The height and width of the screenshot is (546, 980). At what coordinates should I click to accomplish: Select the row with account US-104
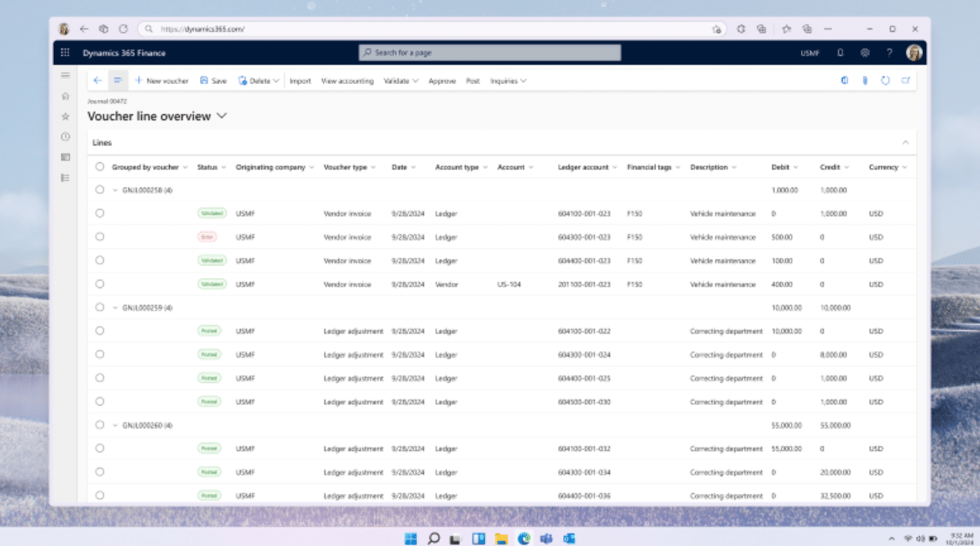click(x=100, y=284)
